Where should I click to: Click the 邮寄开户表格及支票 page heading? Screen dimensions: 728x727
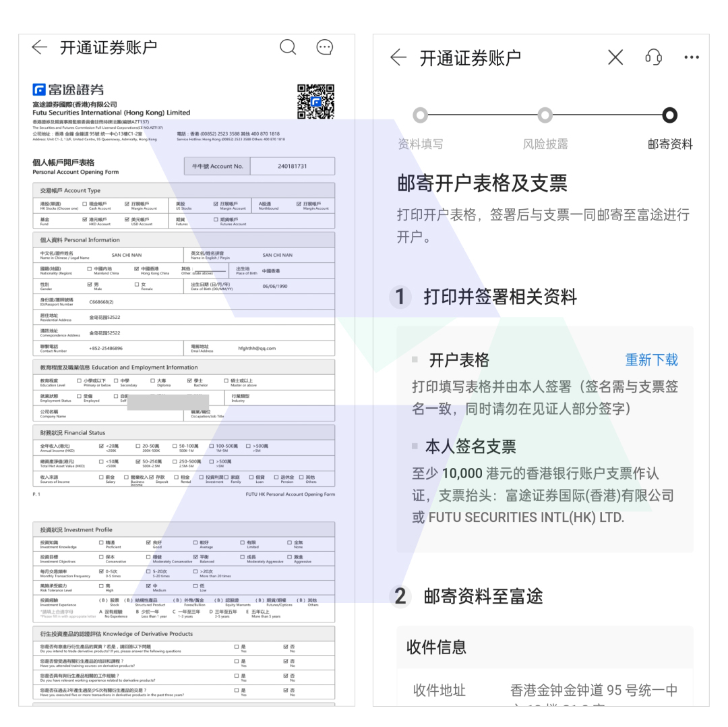click(482, 183)
